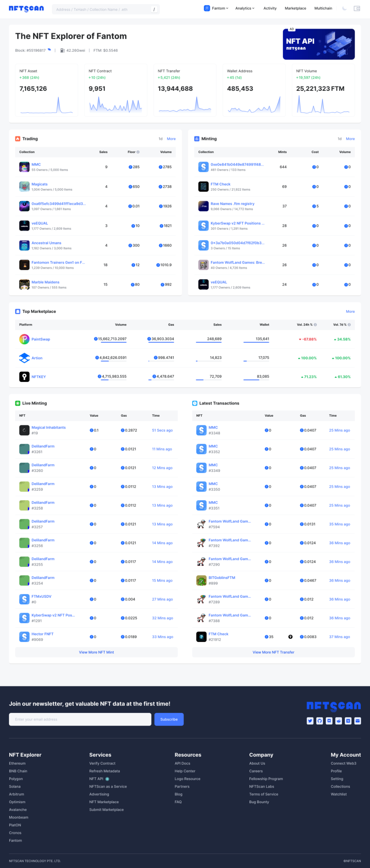Click the Magicats collection avatar

tap(24, 187)
